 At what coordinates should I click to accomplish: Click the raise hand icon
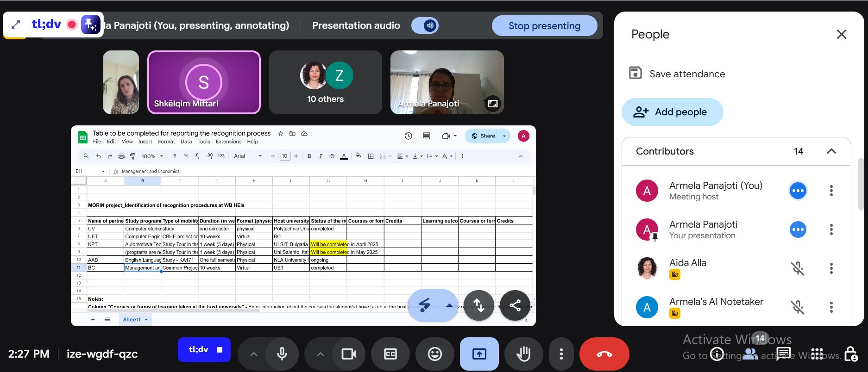[x=523, y=354]
